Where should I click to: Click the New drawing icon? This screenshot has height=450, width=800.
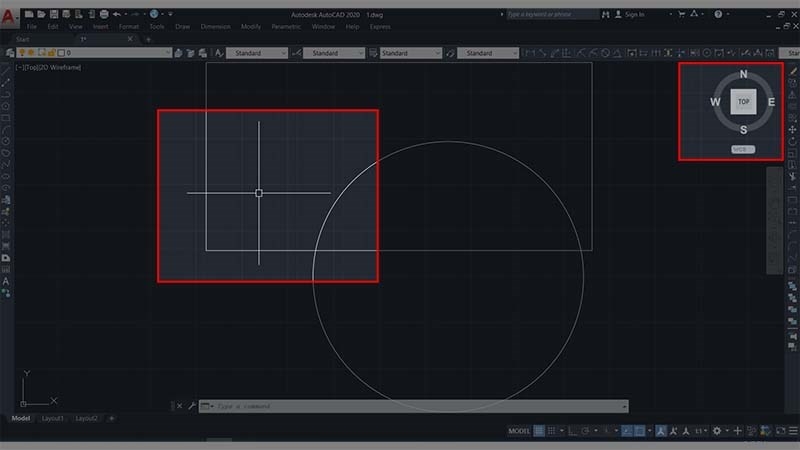[29, 14]
